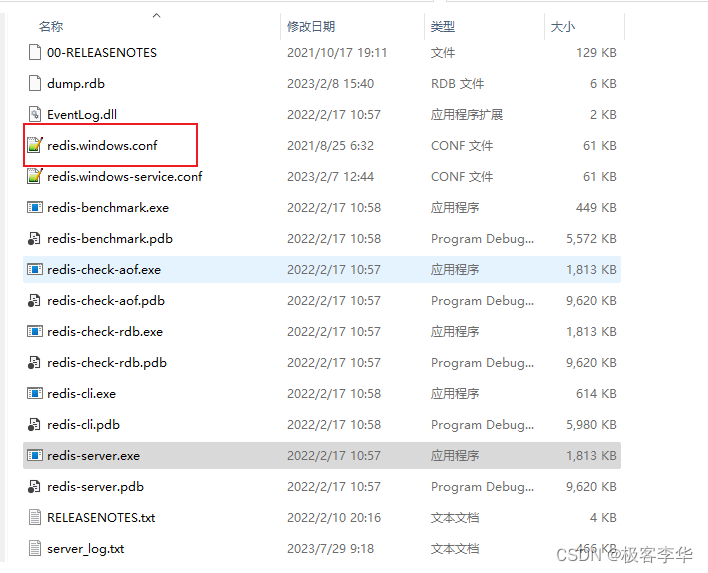
Task: Click the size value 614 KB
Action: (596, 394)
